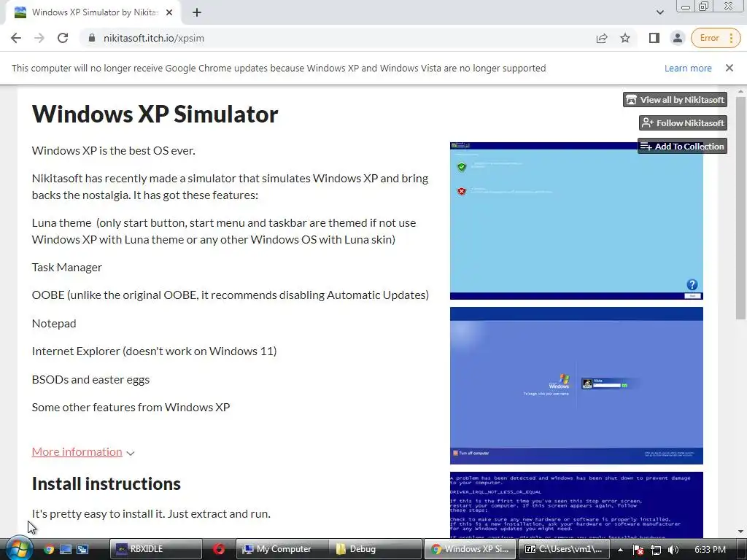Click the network tray icon
Image resolution: width=747 pixels, height=560 pixels.
pyautogui.click(x=656, y=550)
